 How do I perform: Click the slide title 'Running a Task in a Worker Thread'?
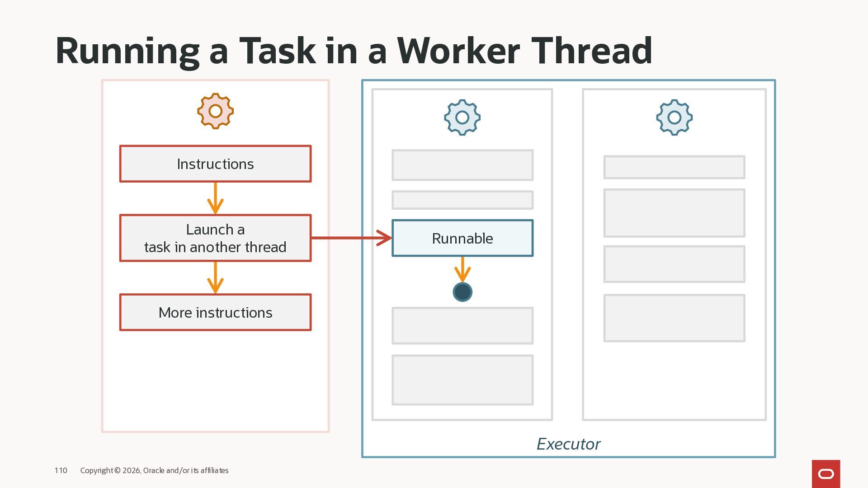click(353, 51)
